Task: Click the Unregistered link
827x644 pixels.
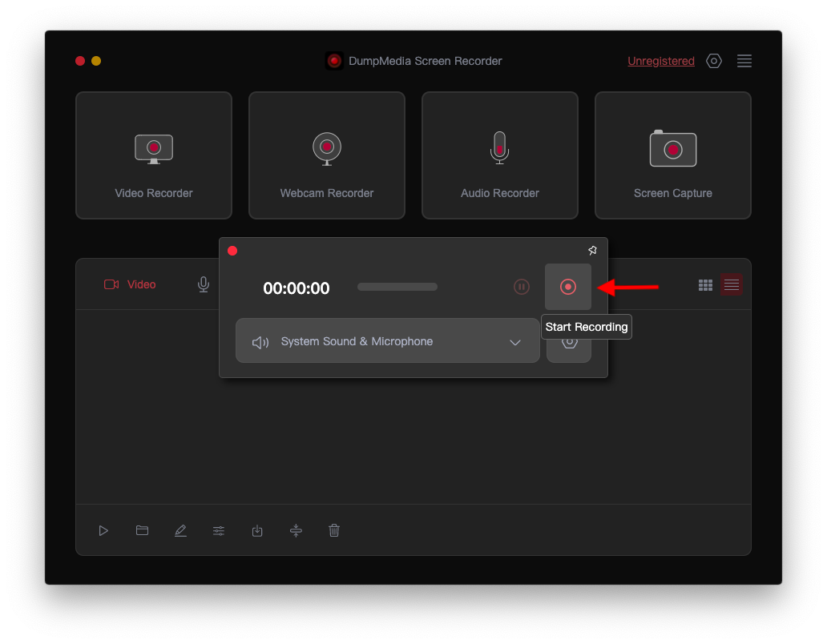Action: coord(661,61)
